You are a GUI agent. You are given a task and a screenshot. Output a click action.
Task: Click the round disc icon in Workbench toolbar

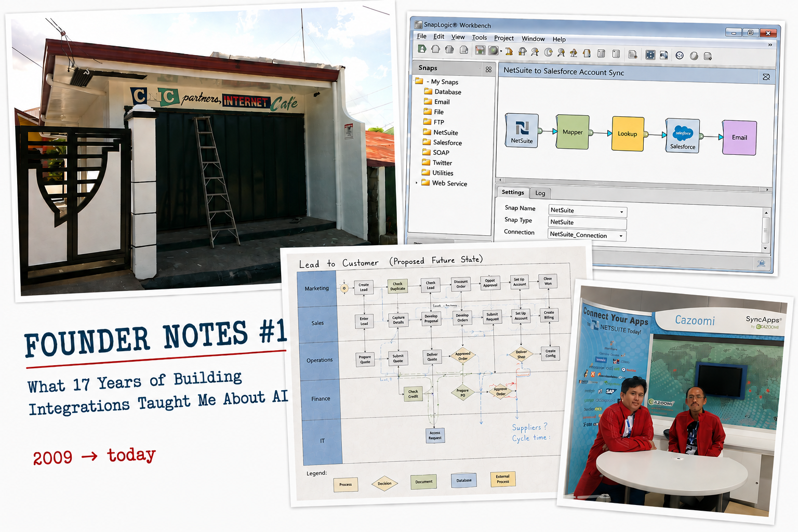point(493,51)
